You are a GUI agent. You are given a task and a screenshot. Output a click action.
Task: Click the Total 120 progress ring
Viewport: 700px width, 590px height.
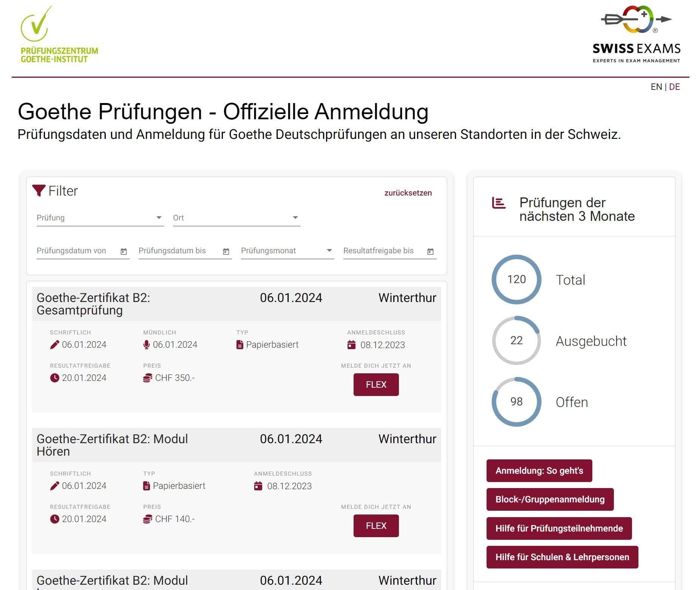pos(516,279)
